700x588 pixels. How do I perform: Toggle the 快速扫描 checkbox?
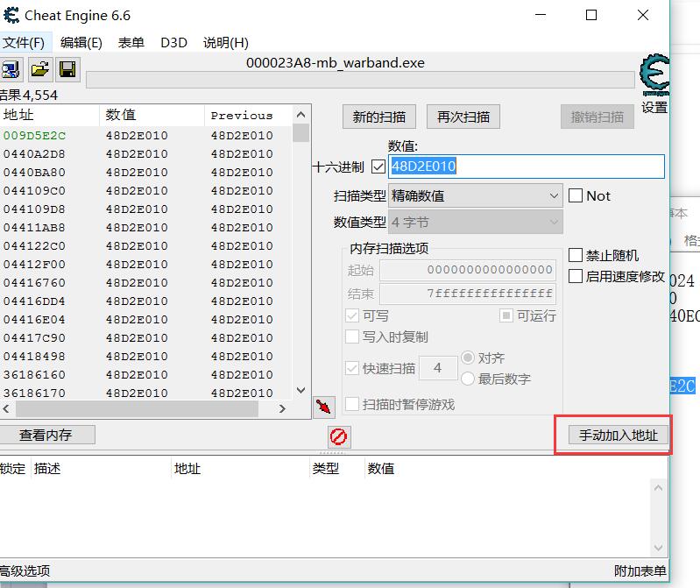tap(352, 368)
